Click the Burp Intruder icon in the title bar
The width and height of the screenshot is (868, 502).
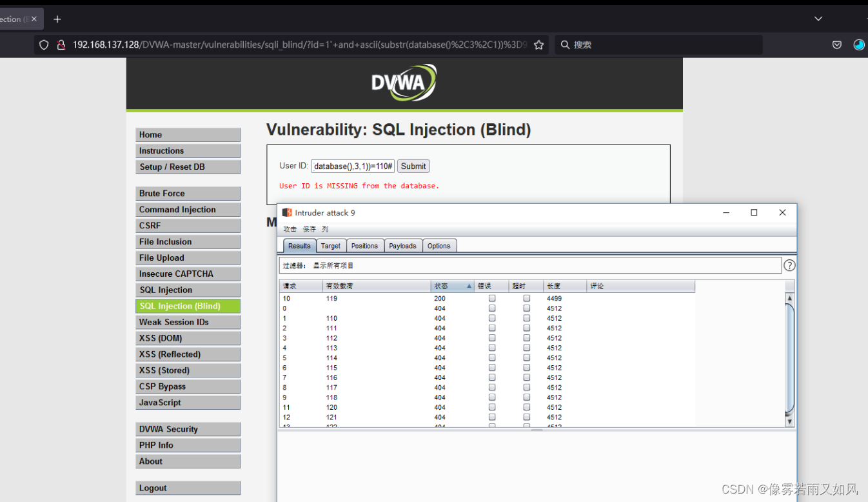tap(286, 212)
